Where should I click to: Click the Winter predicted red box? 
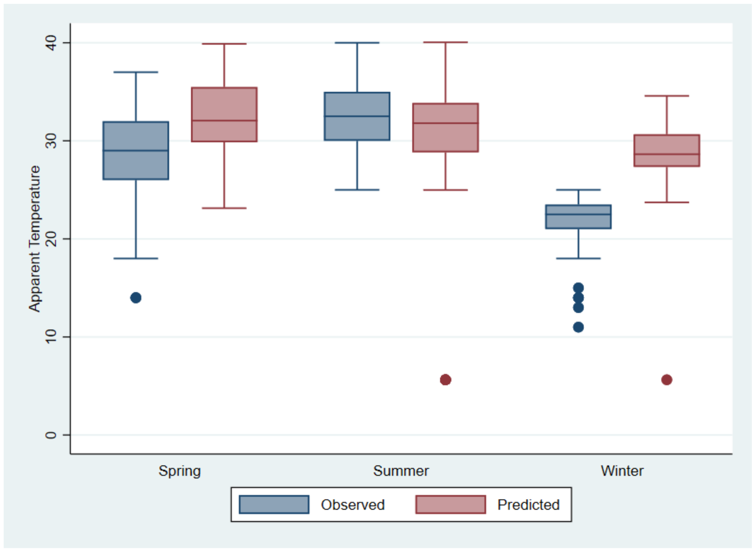[667, 151]
